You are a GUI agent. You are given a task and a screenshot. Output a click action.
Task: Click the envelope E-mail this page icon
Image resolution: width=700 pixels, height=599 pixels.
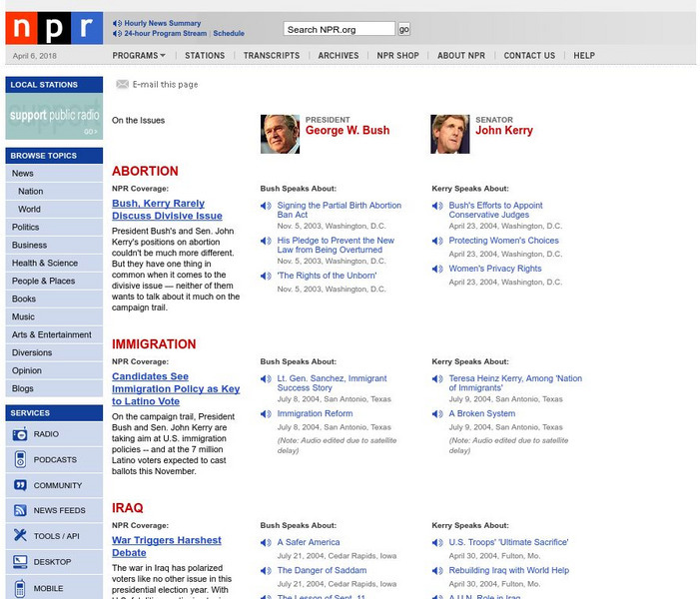coord(122,84)
